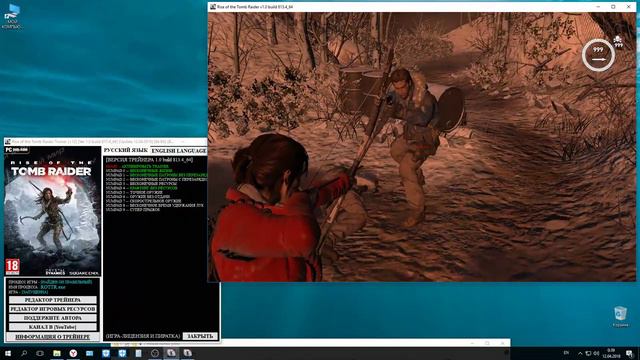Open Task View on taskbar
This screenshot has height=360, width=640.
[40, 353]
